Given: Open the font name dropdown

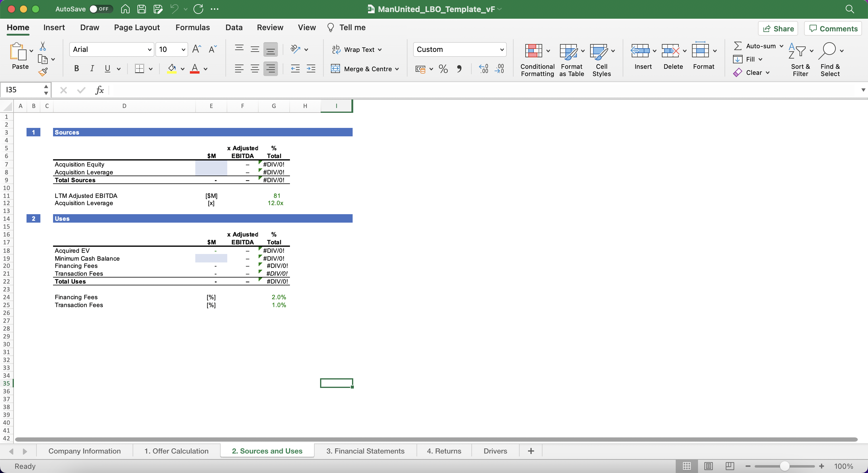Looking at the screenshot, I should [149, 49].
